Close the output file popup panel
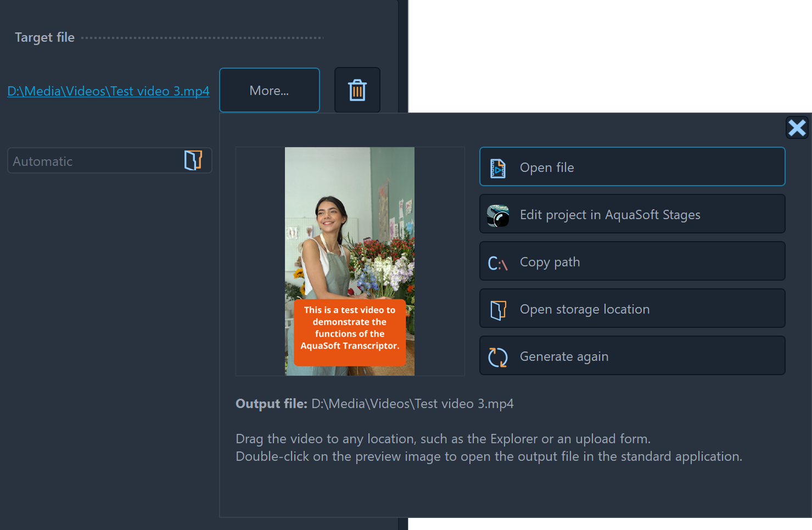 [797, 128]
